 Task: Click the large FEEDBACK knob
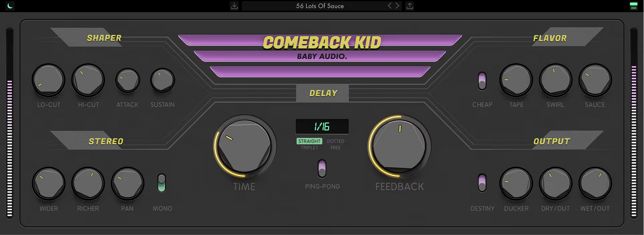coord(399,146)
